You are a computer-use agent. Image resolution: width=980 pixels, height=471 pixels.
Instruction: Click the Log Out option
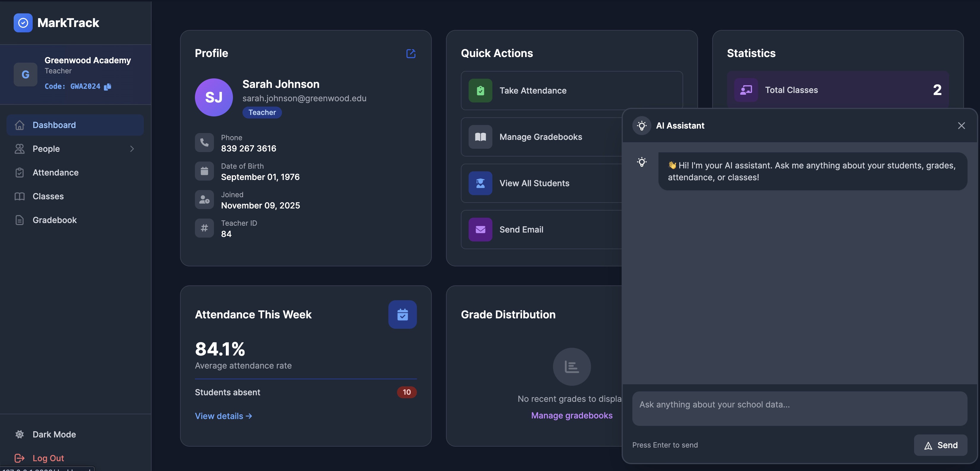pos(48,458)
